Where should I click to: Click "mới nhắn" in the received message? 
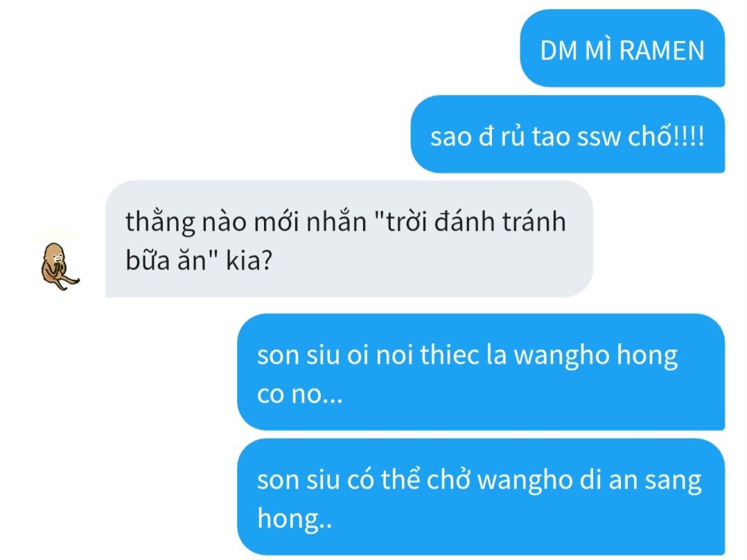[x=310, y=222]
